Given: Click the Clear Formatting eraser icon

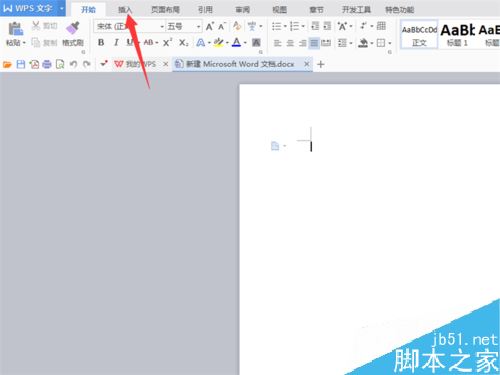Looking at the screenshot, I should tap(237, 26).
